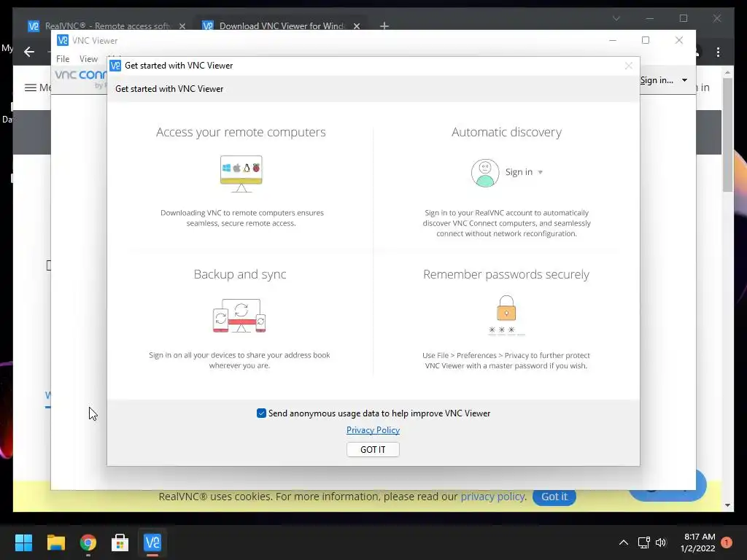Close the Get started with VNC Viewer dialog

coord(628,66)
